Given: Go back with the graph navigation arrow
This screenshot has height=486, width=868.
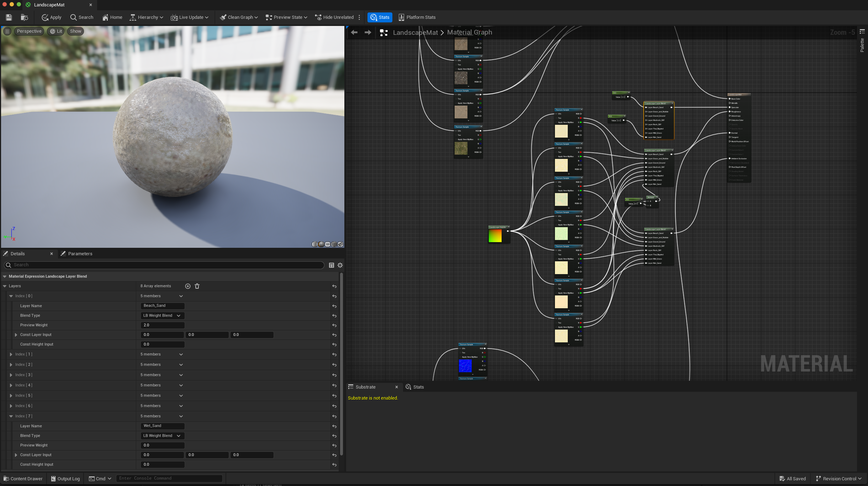Looking at the screenshot, I should [354, 32].
